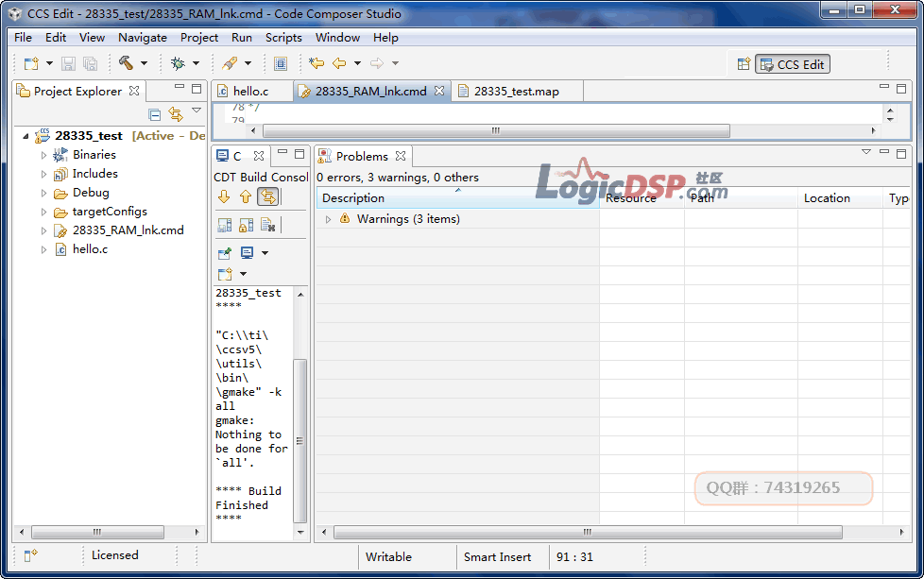Open the Scripts menu
924x579 pixels.
(283, 37)
